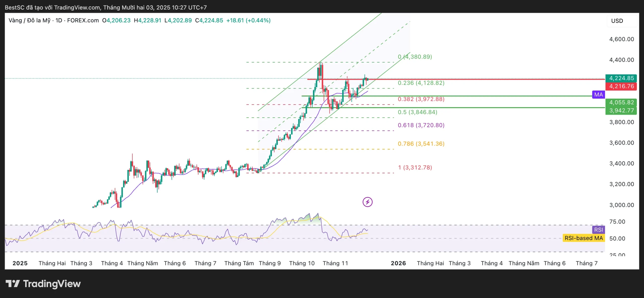Click the BestSC TradingView.com header text
Viewport: 644px width, 298px height.
(106, 8)
